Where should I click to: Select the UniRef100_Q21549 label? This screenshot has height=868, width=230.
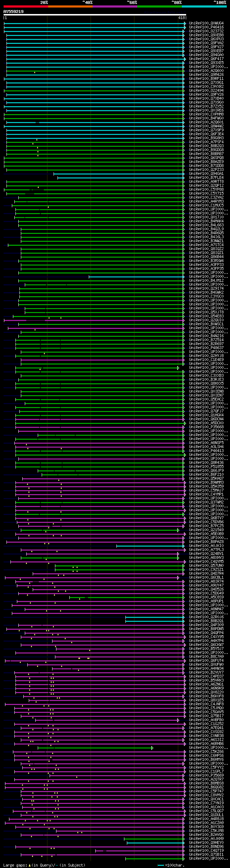[x=206, y=530]
